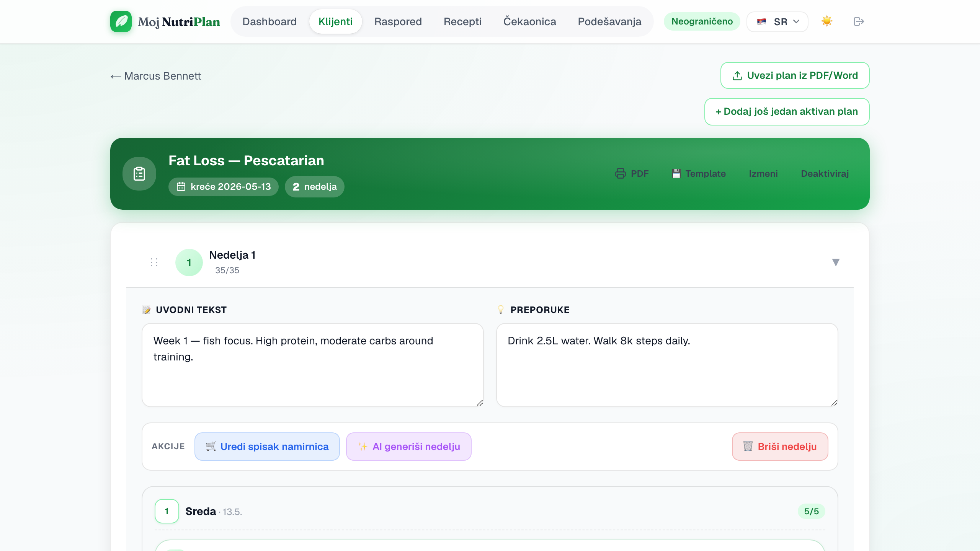Viewport: 980px width, 551px height.
Task: Click Briši nedelju delete button
Action: tap(780, 447)
